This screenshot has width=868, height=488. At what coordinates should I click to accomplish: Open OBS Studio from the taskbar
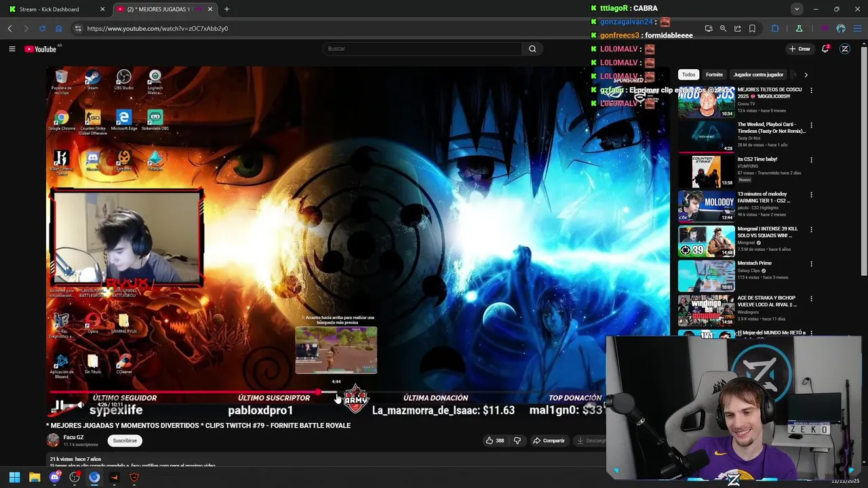tap(75, 477)
